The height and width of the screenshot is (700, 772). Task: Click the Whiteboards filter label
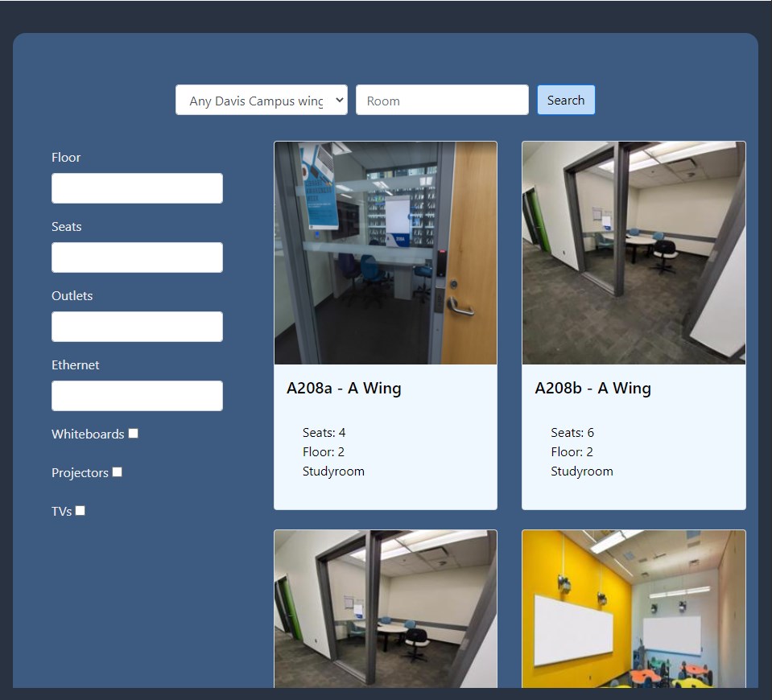pyautogui.click(x=88, y=434)
